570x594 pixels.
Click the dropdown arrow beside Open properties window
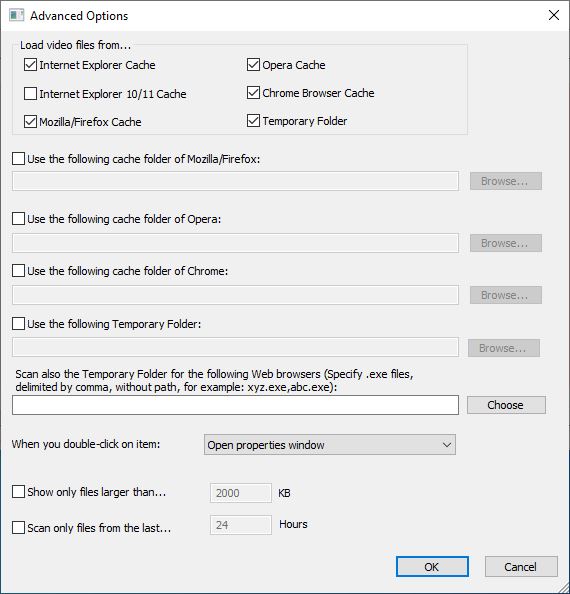(x=447, y=445)
